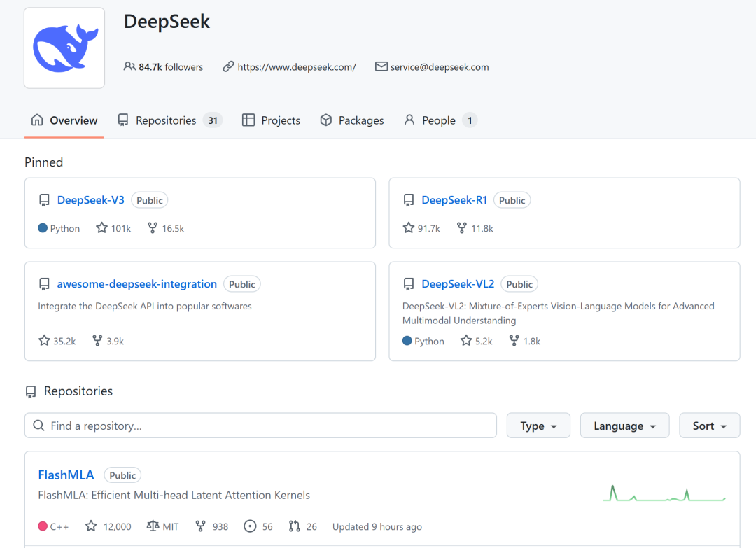Click the Public badge on DeepSeek-VL2
Viewport: 756px width, 548px height.
pos(519,284)
